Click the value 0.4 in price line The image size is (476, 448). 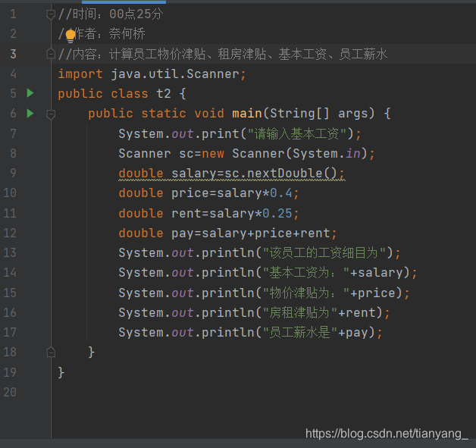280,193
